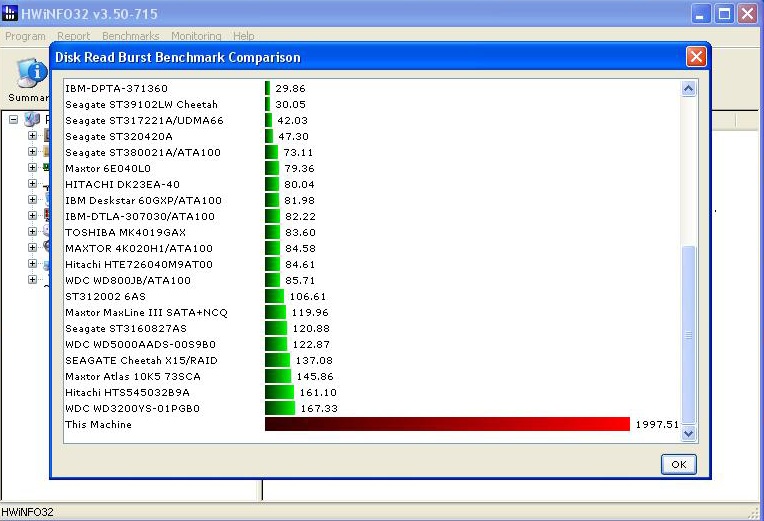Select the Seagate ST320420A entry

click(119, 136)
